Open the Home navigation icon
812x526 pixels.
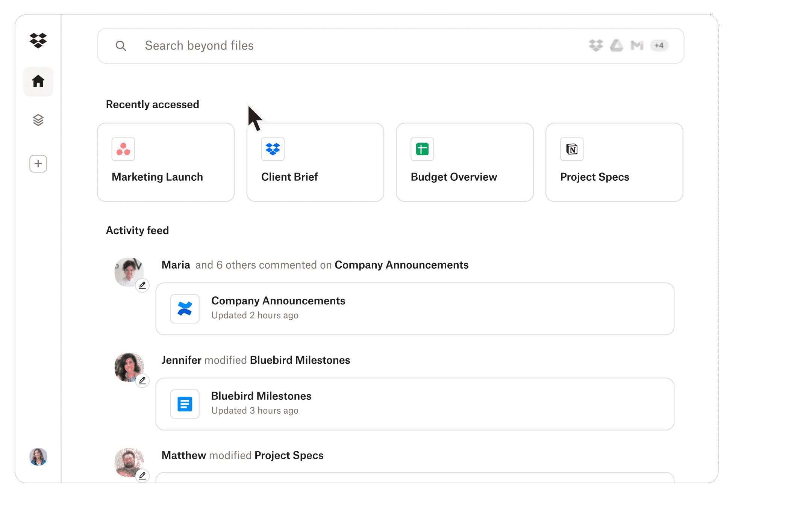pyautogui.click(x=38, y=82)
